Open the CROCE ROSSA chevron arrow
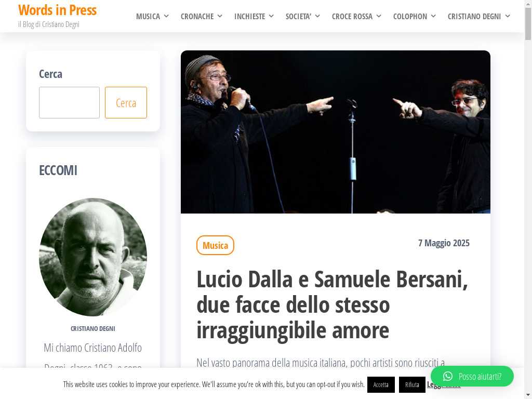 tap(379, 16)
